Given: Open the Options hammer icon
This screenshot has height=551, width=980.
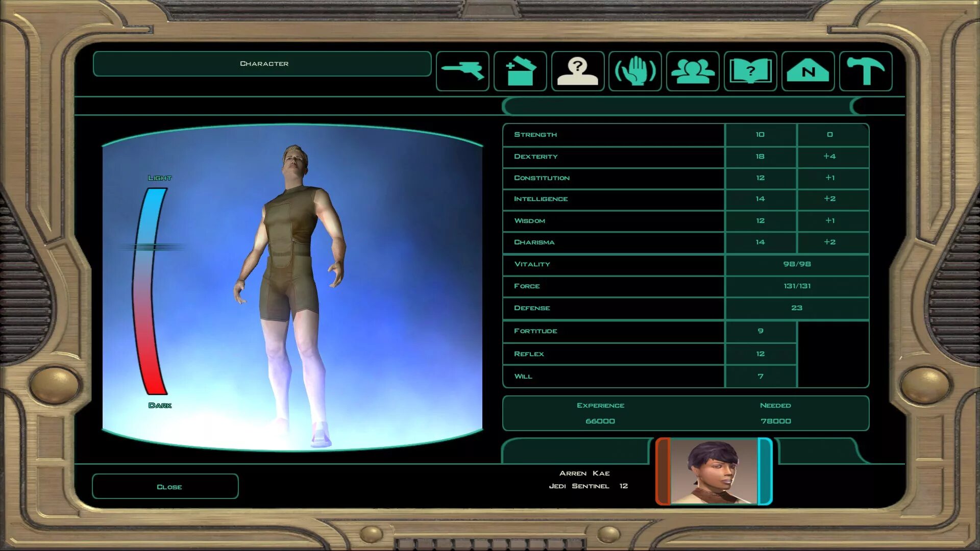Looking at the screenshot, I should coord(866,71).
